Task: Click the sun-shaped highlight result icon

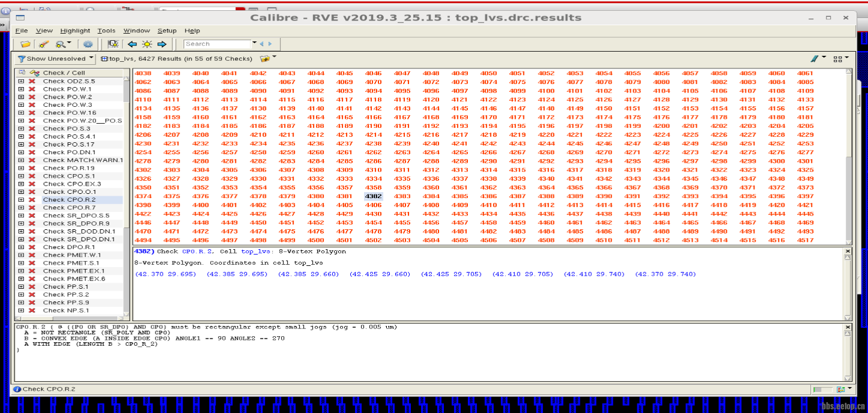Action: pyautogui.click(x=147, y=44)
